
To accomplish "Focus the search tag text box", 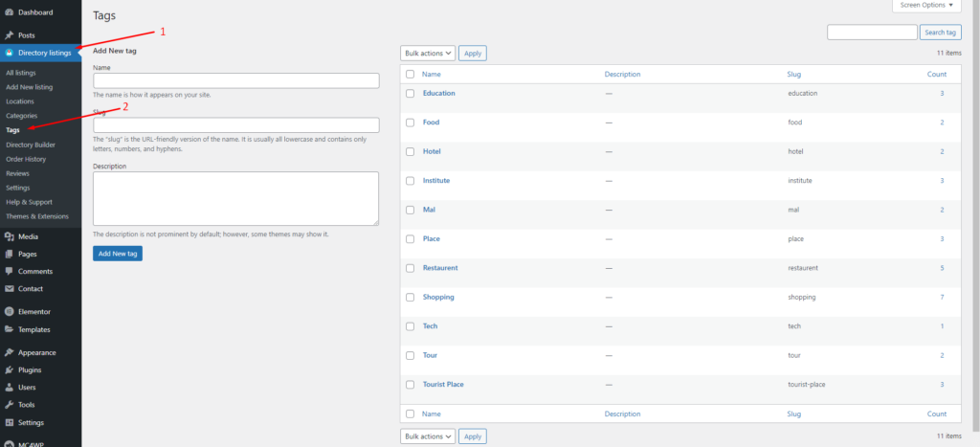I will coord(872,33).
